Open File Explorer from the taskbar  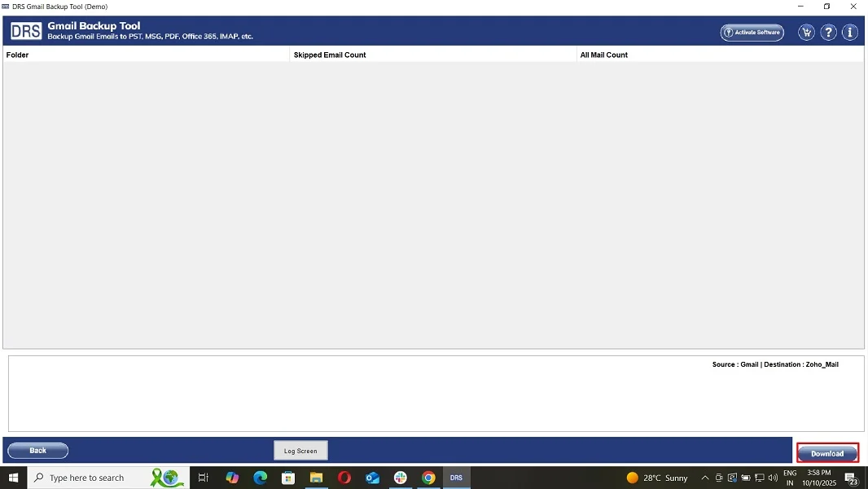[x=316, y=478]
